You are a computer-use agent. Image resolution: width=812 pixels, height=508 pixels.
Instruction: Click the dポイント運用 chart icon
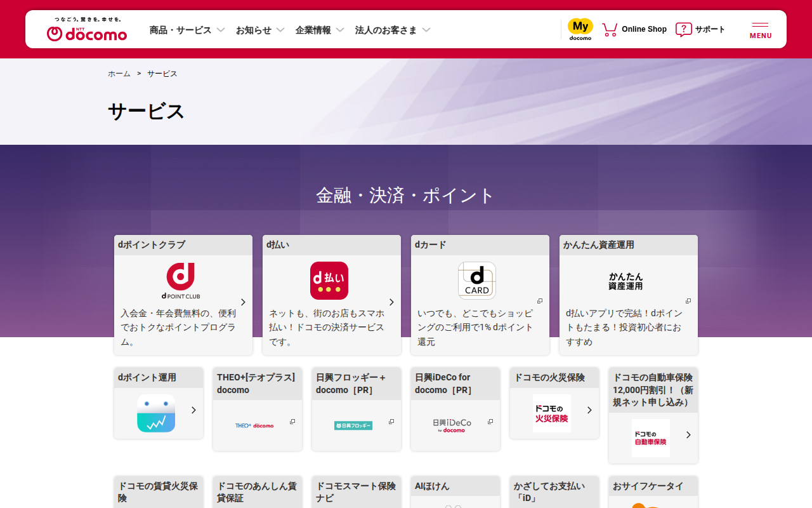[x=156, y=413]
